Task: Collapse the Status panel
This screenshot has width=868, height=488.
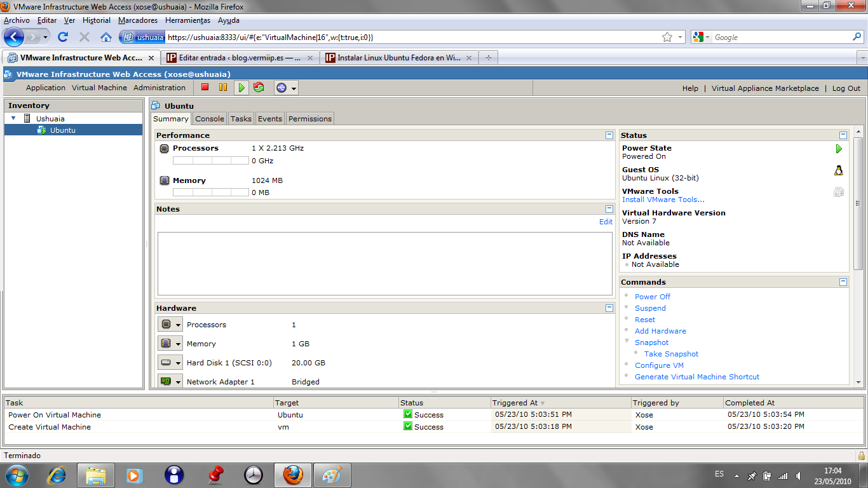Action: coord(843,135)
